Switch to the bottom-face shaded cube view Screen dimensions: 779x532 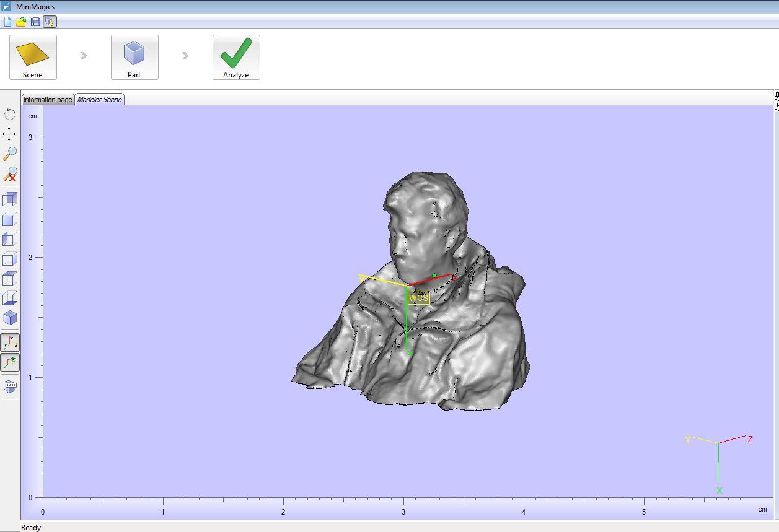coord(10,299)
